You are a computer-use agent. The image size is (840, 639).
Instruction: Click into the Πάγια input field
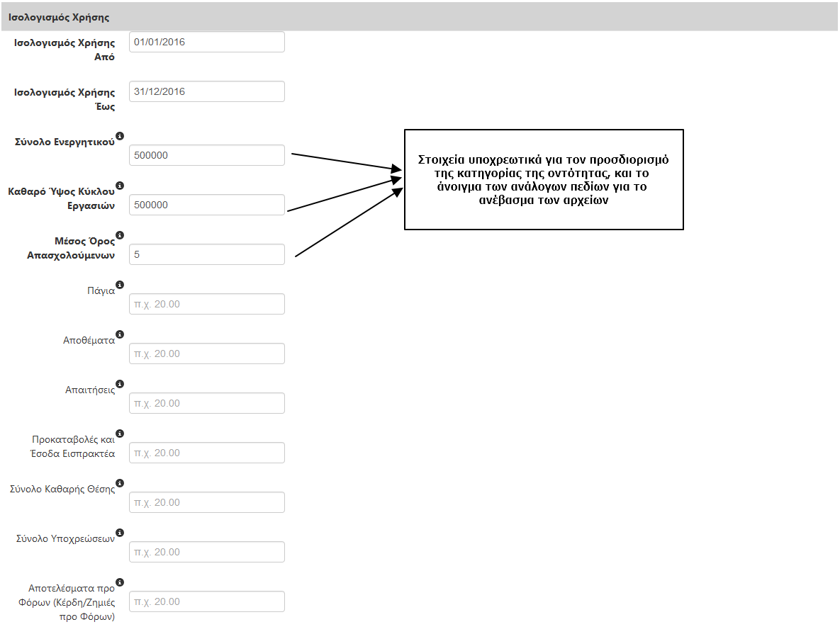tap(206, 304)
